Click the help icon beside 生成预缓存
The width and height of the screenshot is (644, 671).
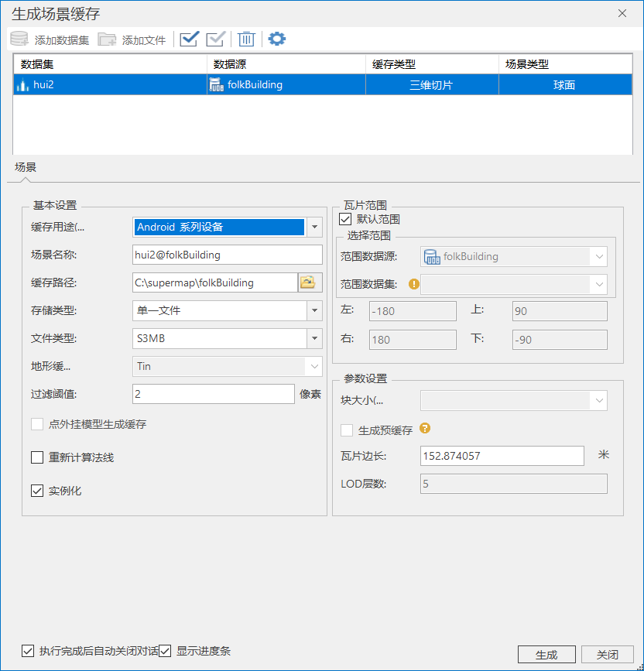click(x=424, y=428)
